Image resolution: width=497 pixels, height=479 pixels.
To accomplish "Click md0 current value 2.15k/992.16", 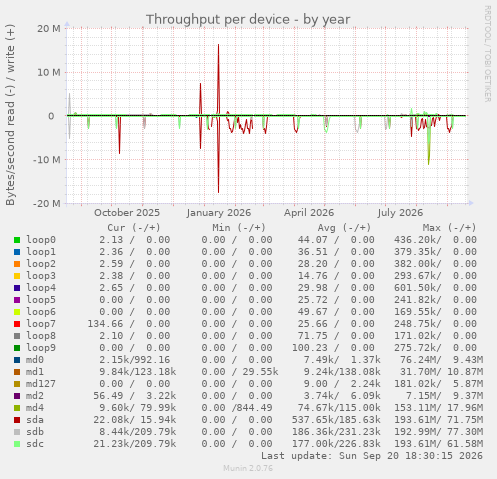I will point(135,360).
